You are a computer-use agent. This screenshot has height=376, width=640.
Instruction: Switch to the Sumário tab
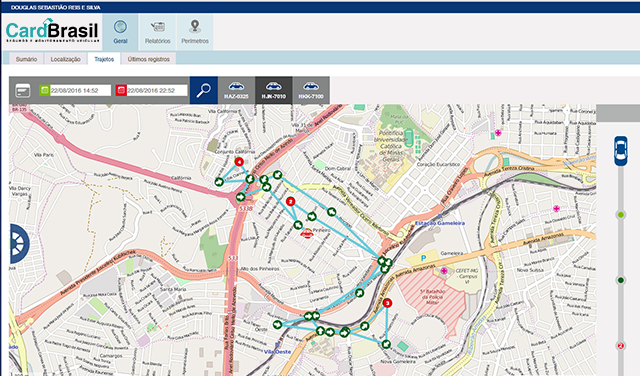pyautogui.click(x=26, y=59)
